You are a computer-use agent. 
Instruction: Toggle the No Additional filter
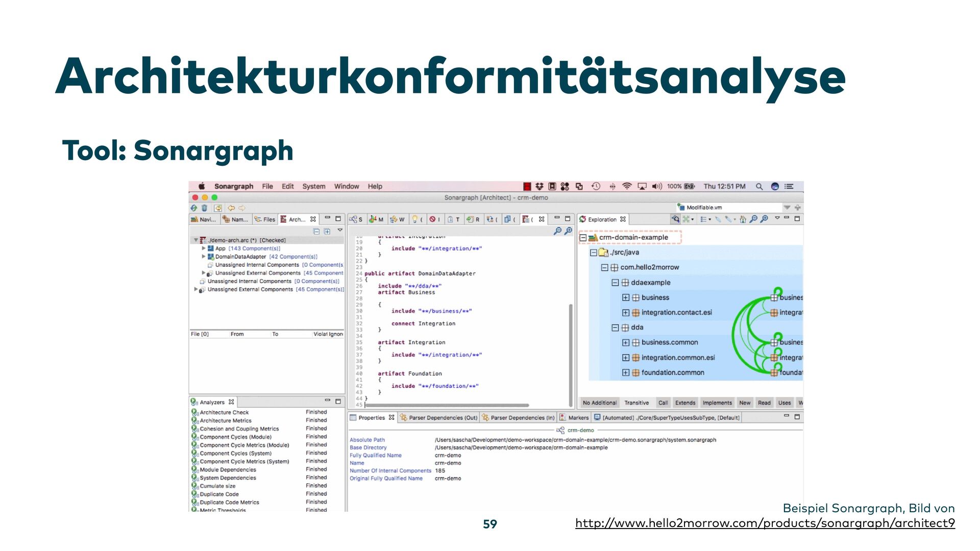tap(600, 403)
